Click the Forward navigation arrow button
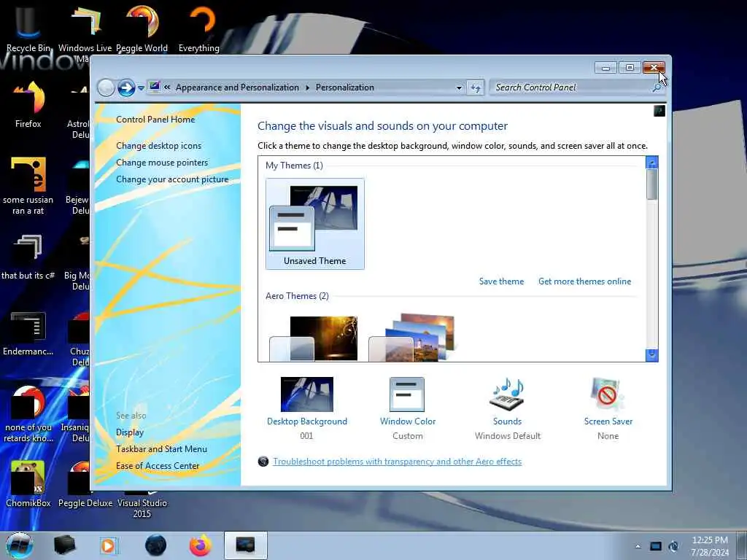The width and height of the screenshot is (747, 560). coord(126,87)
